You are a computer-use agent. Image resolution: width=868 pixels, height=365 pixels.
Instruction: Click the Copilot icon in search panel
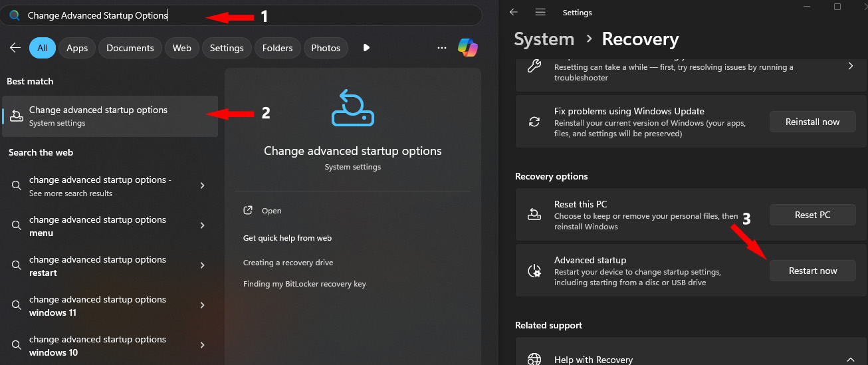click(x=468, y=48)
